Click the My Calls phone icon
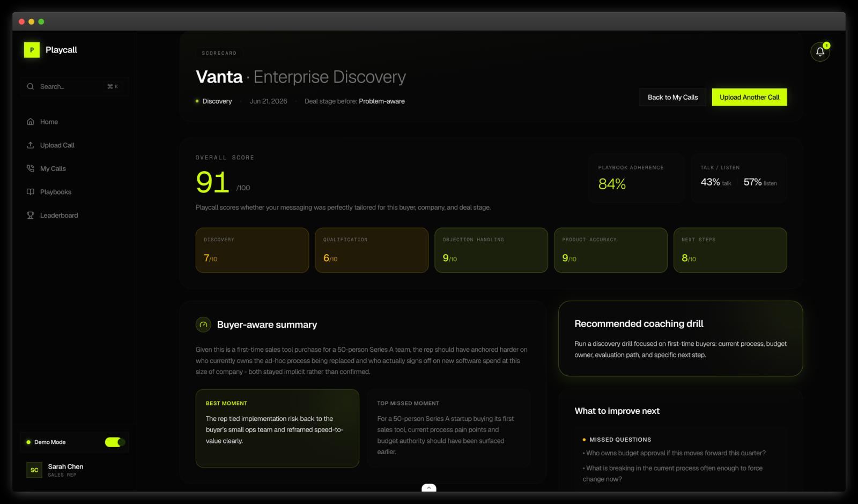Image resolution: width=858 pixels, height=504 pixels. (31, 168)
